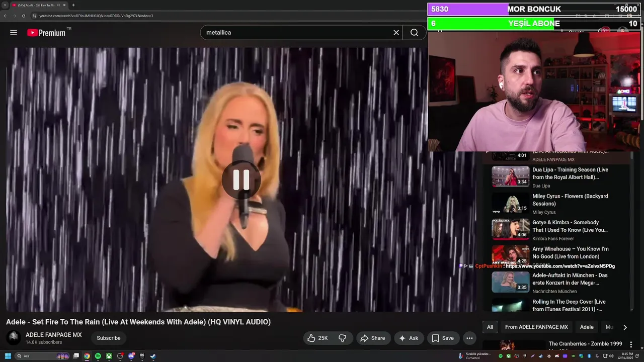The height and width of the screenshot is (362, 644).
Task: Open Task View on the taskbar
Action: coord(75,356)
